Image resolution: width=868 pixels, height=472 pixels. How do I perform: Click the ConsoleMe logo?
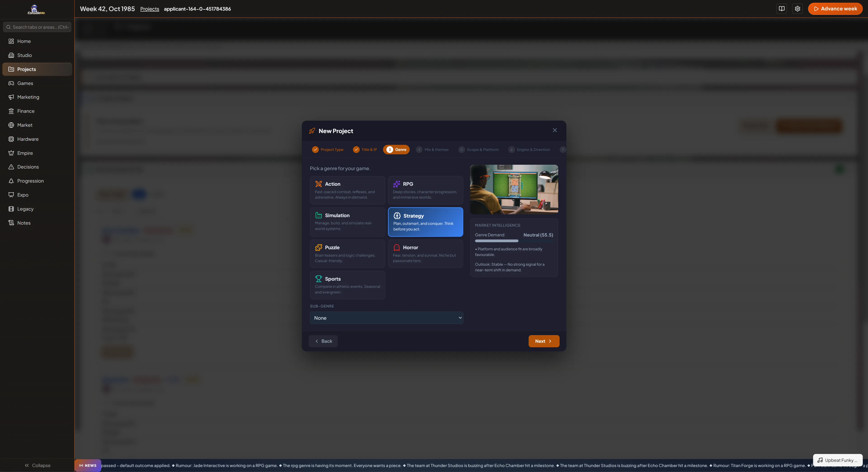click(36, 9)
